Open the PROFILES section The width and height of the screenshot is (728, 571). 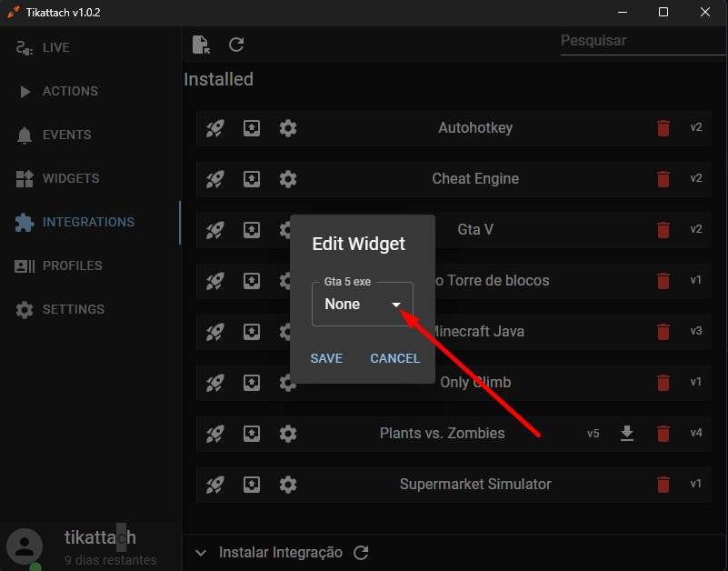[x=90, y=265]
